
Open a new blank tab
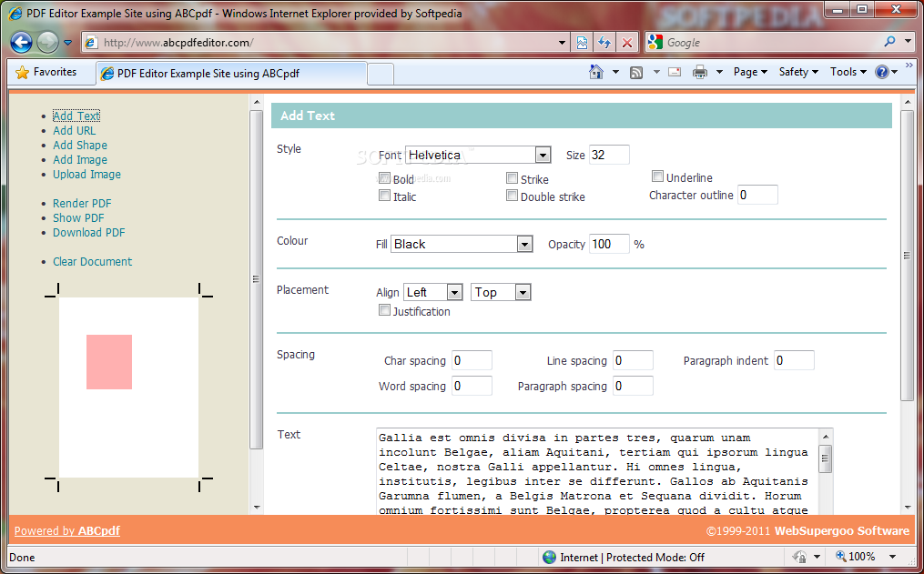(x=381, y=75)
